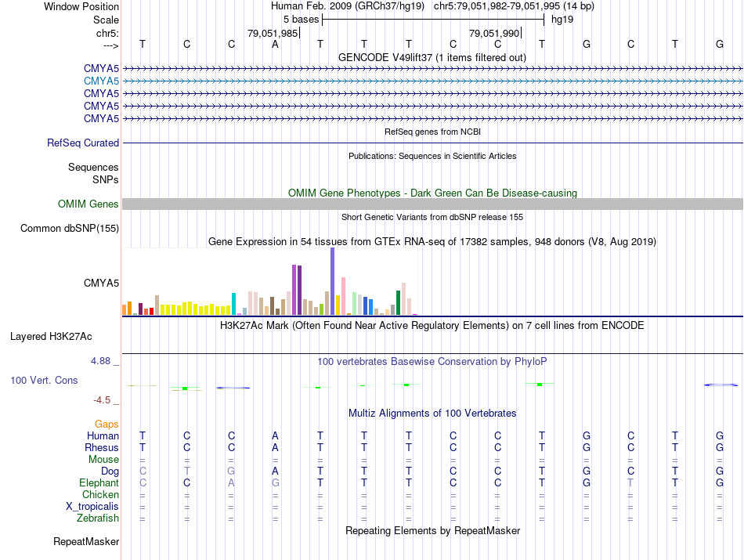
Task: Click the RepeatMasker track label
Action: (86, 541)
